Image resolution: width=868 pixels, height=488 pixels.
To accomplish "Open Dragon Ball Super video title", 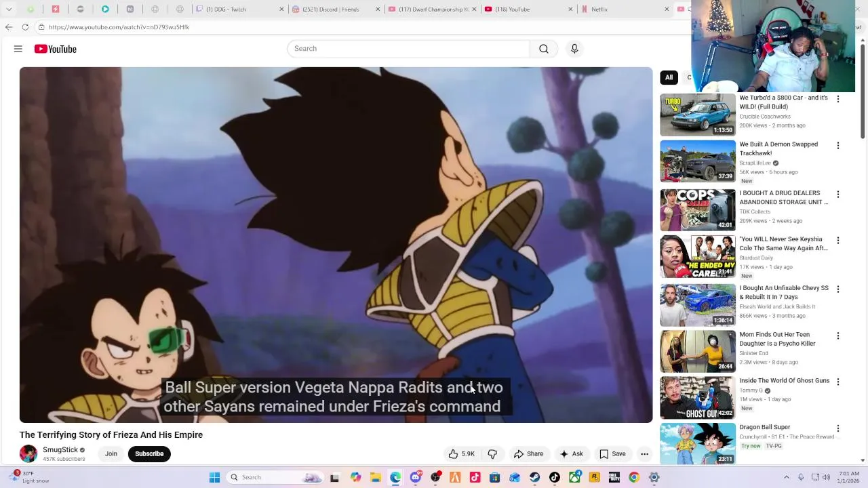I will [x=765, y=428].
